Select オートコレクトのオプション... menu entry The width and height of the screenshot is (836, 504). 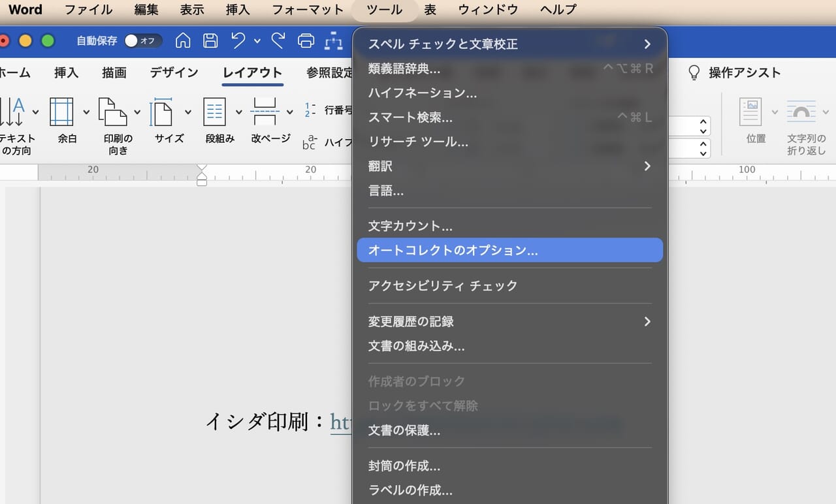tap(510, 250)
